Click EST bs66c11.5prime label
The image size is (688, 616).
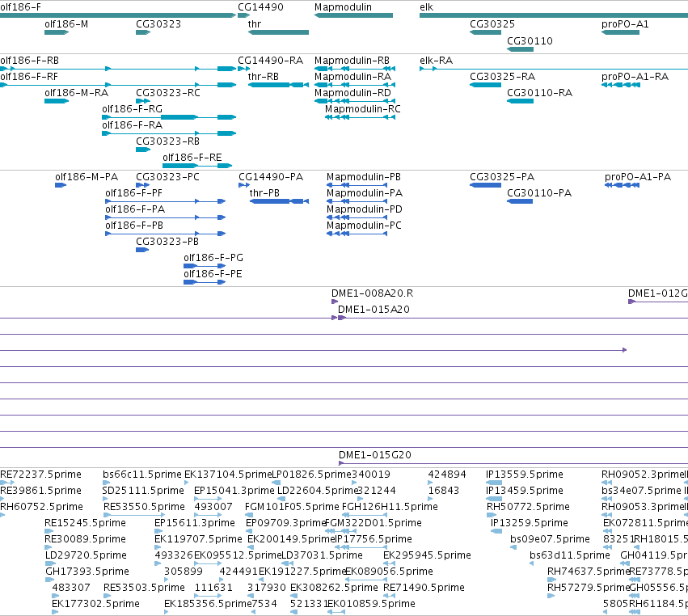(141, 475)
